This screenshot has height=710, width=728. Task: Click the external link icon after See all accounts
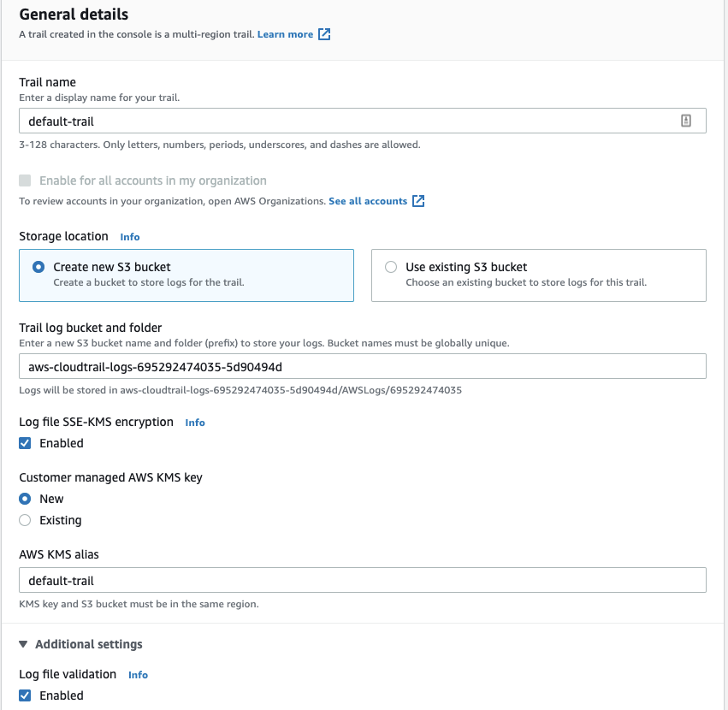coord(418,201)
